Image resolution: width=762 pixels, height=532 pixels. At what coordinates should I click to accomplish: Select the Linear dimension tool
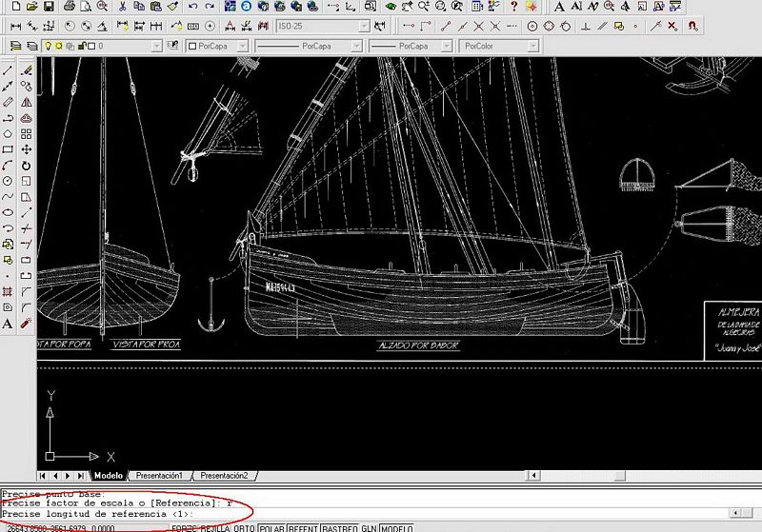pyautogui.click(x=15, y=27)
